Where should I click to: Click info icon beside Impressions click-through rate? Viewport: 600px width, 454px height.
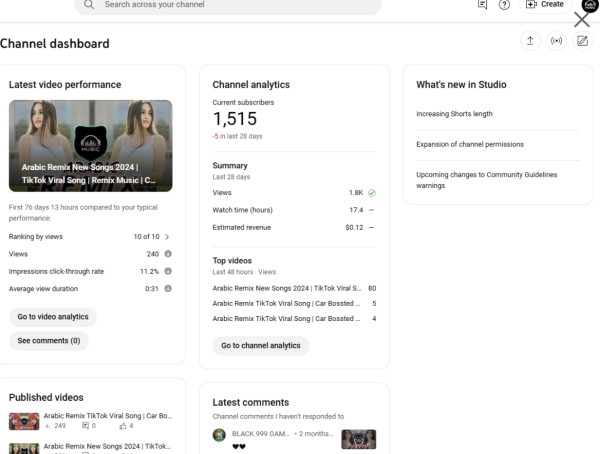click(168, 271)
